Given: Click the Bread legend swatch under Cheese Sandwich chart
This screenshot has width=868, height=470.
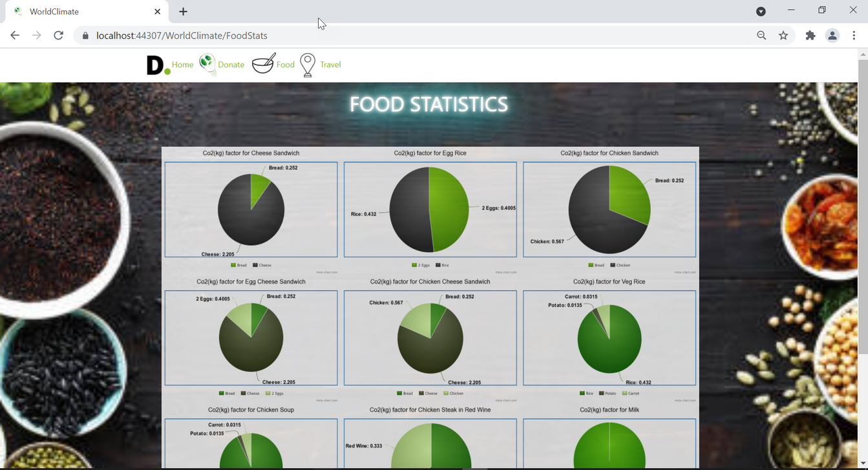Looking at the screenshot, I should [233, 265].
